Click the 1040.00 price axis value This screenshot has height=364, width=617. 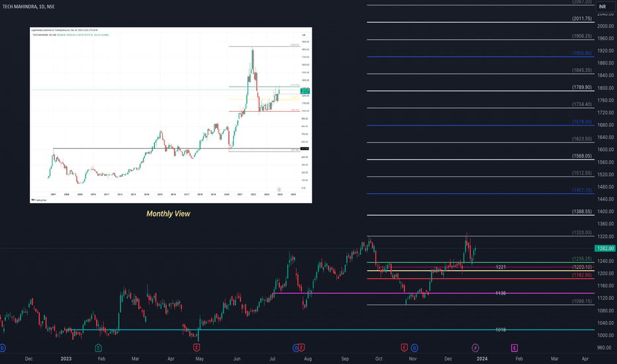[x=605, y=323]
